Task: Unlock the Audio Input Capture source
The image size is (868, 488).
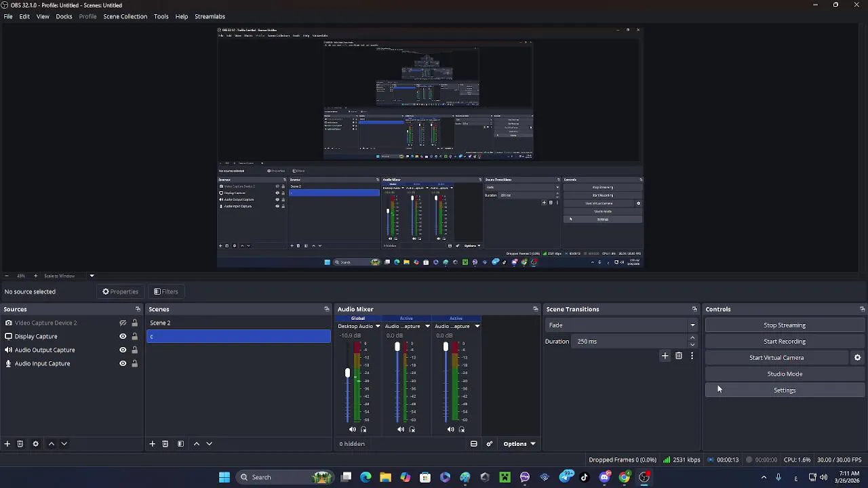Action: pyautogui.click(x=134, y=364)
